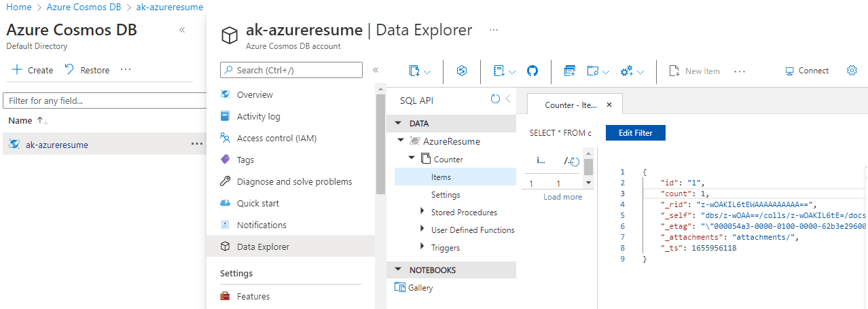Click the ak-azureresume breadcrumb link
The width and height of the screenshot is (868, 309).
(x=170, y=7)
